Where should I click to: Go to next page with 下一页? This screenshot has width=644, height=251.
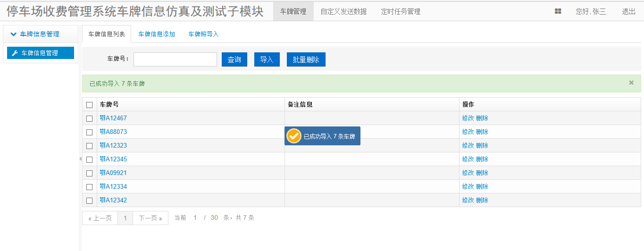tap(151, 218)
